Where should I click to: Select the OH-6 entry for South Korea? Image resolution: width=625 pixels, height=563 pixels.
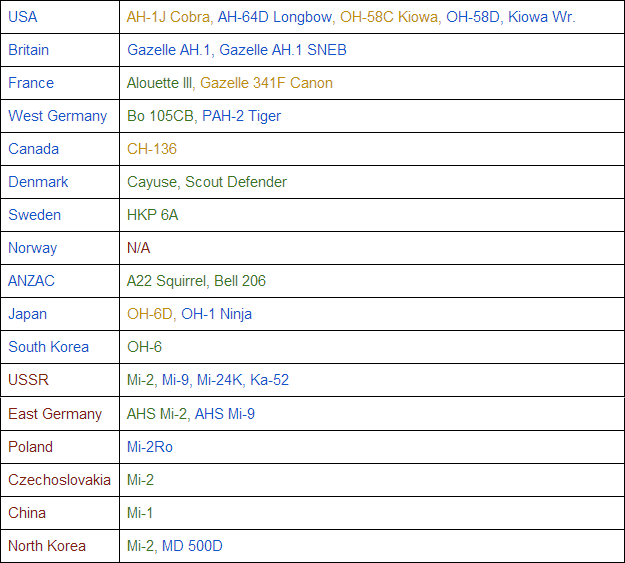point(144,347)
